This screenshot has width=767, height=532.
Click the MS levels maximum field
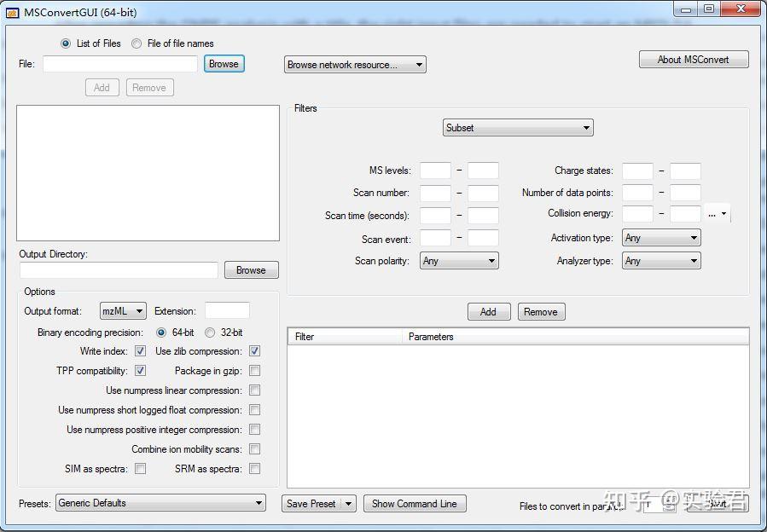[483, 171]
